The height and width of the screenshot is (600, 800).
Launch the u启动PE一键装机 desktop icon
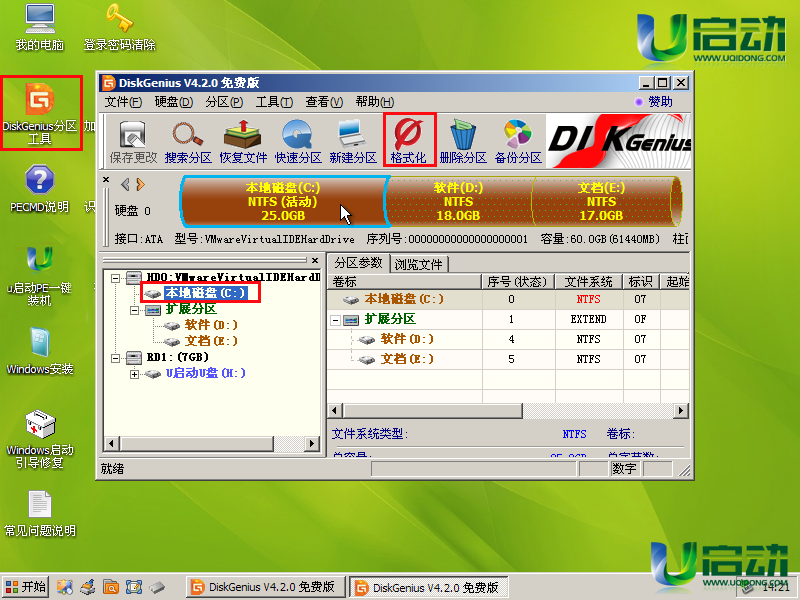click(40, 276)
